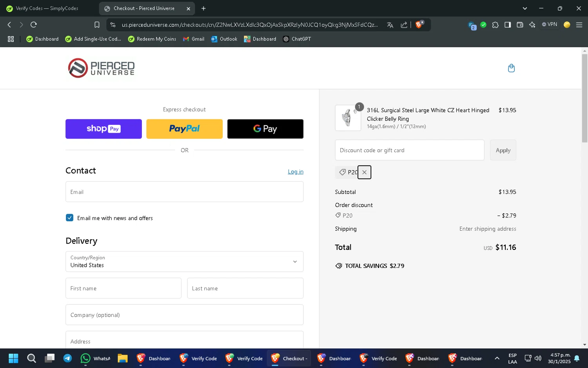Bookmark this page icon
This screenshot has height=368, width=588.
(97, 25)
